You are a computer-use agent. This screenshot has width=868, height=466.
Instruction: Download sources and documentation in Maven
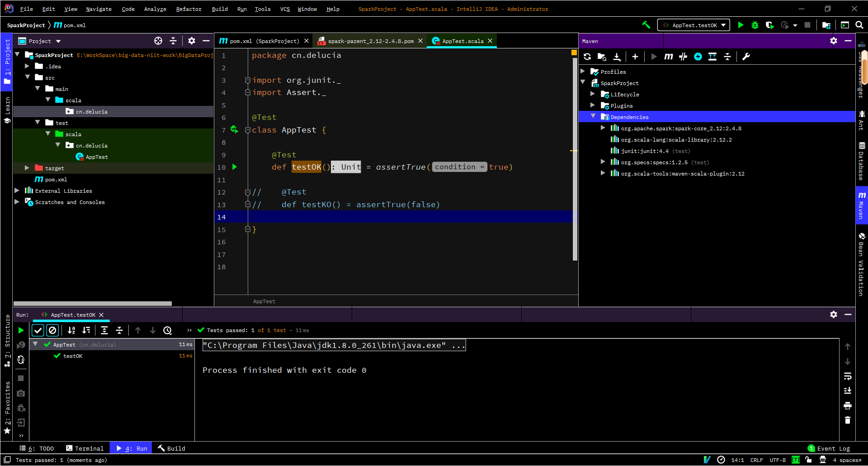pos(617,57)
